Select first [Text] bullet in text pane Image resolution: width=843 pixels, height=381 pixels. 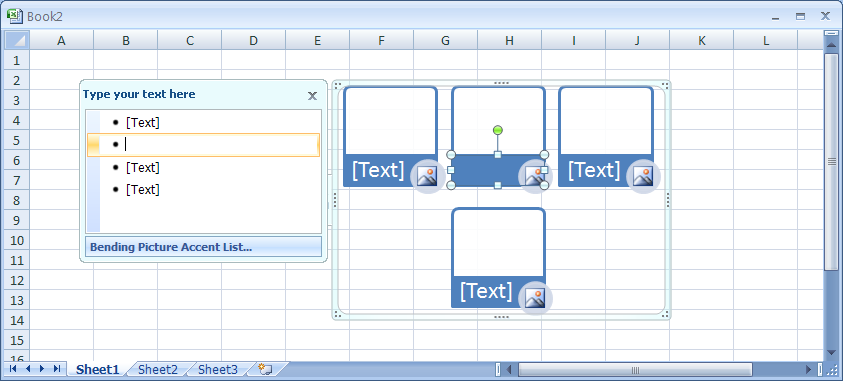tap(143, 123)
